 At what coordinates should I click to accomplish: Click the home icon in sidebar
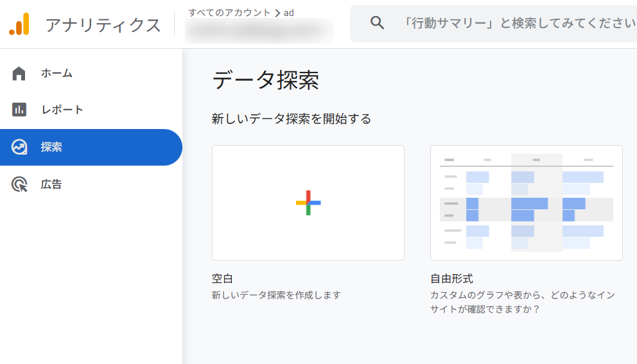coord(19,74)
